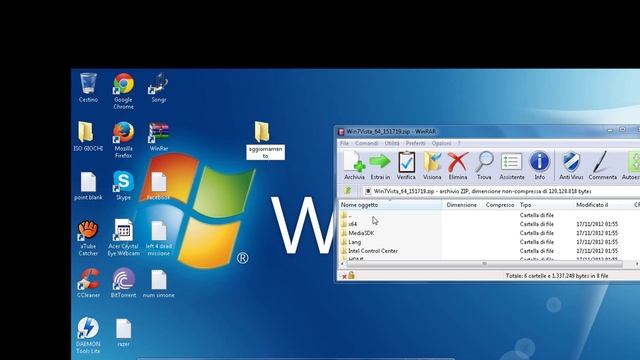Select the Songr desktop shortcut
640x360 pixels.
[158, 87]
